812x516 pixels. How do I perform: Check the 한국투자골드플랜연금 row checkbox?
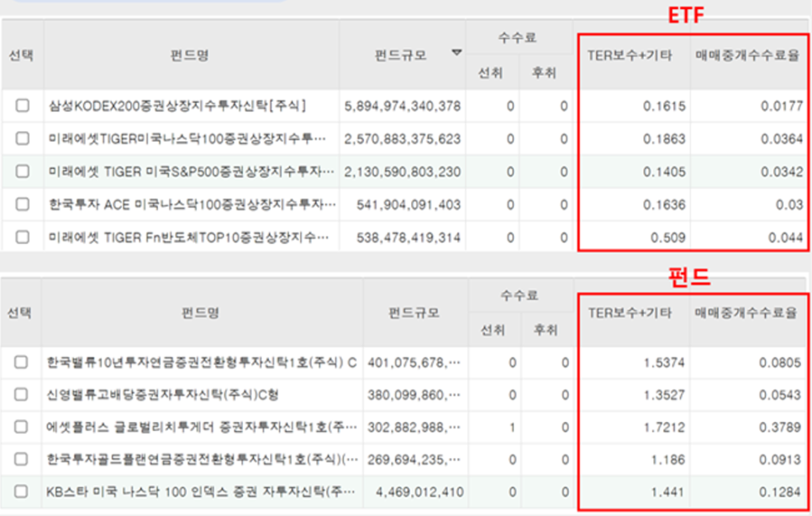(x=21, y=459)
